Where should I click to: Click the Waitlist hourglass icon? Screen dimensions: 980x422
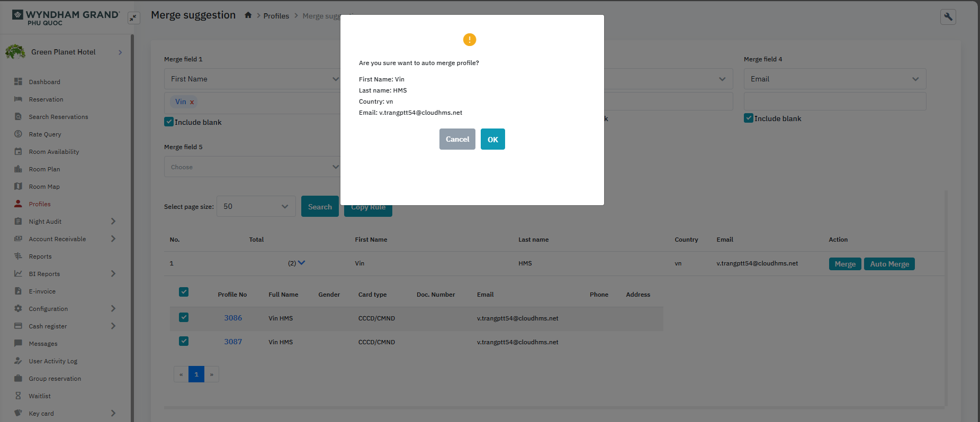(18, 396)
